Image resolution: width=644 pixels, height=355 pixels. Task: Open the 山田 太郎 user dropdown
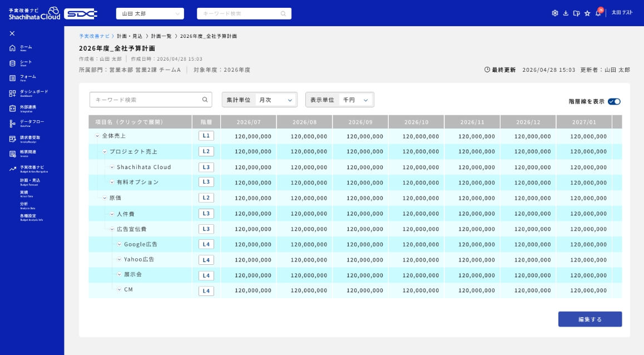click(x=150, y=13)
